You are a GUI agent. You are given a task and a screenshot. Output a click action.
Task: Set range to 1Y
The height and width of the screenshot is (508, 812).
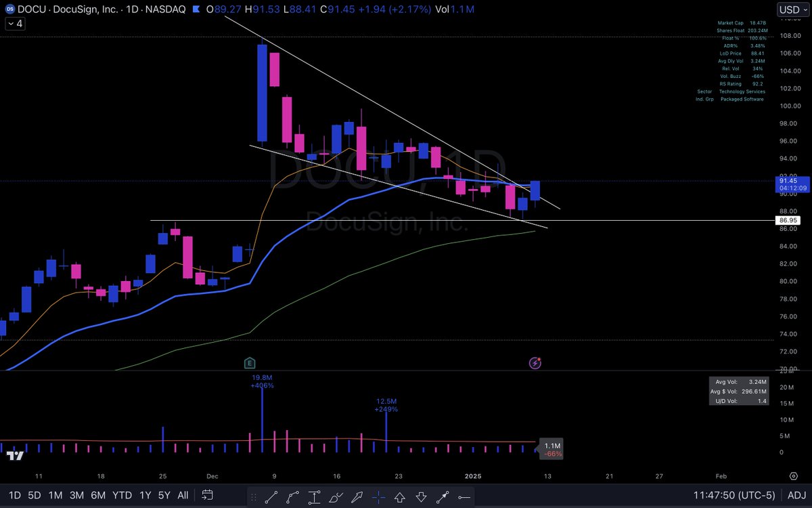[x=145, y=495]
